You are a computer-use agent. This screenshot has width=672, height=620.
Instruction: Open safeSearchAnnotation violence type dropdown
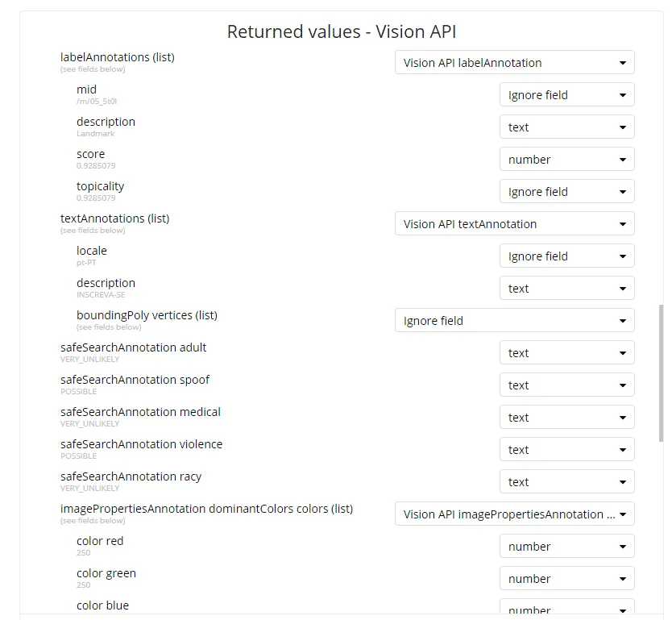coord(566,450)
